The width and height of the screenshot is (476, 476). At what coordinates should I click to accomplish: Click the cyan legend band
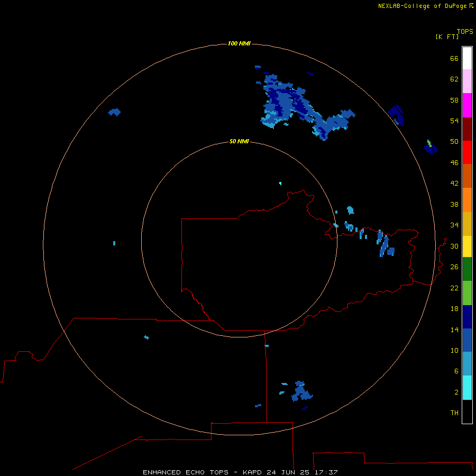click(467, 388)
